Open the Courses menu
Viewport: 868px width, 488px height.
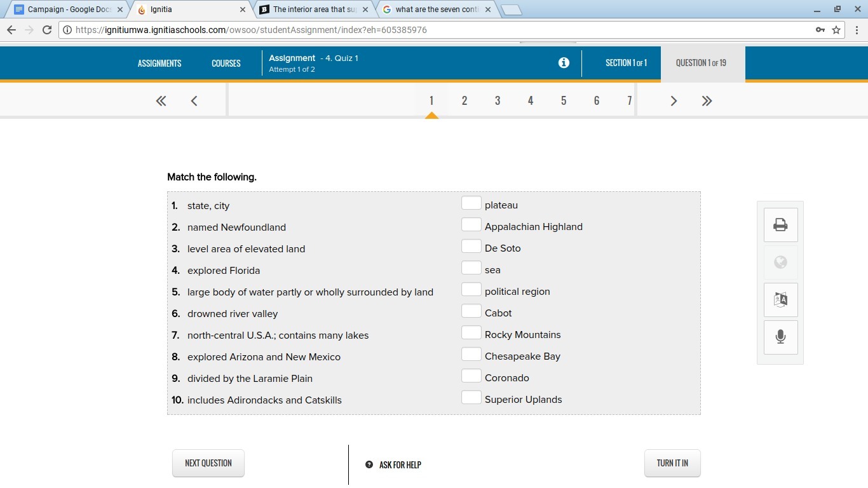pos(226,63)
